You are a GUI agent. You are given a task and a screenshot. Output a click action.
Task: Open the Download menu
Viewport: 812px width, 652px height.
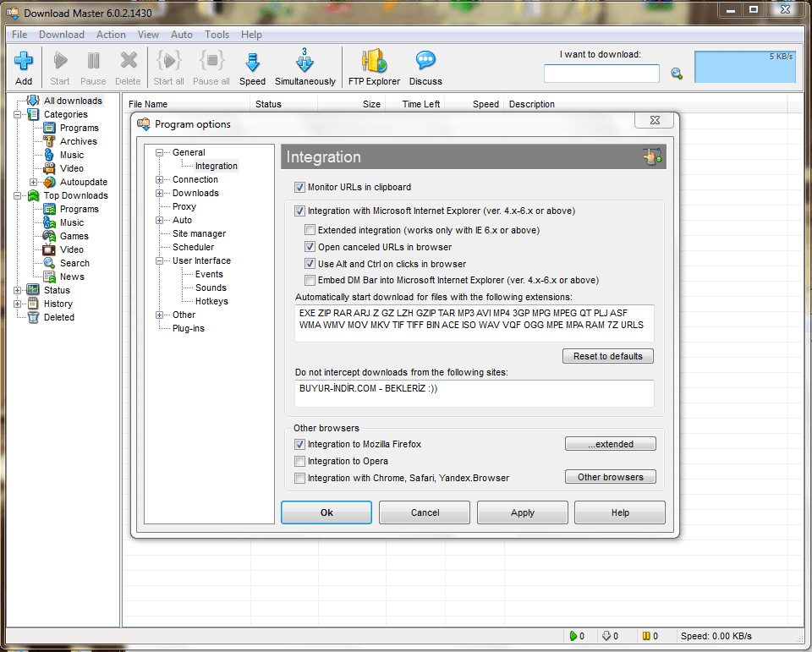pos(62,34)
